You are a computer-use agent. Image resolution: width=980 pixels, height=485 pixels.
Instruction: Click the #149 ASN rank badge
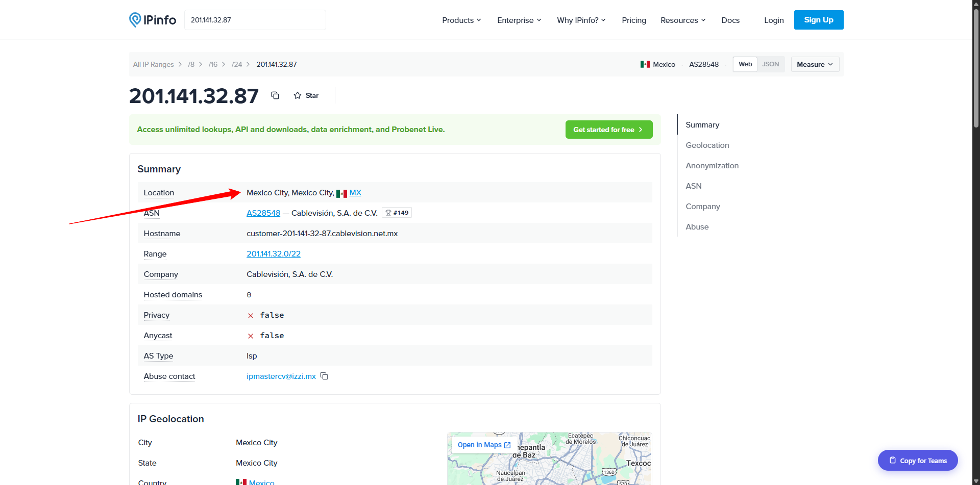[397, 213]
